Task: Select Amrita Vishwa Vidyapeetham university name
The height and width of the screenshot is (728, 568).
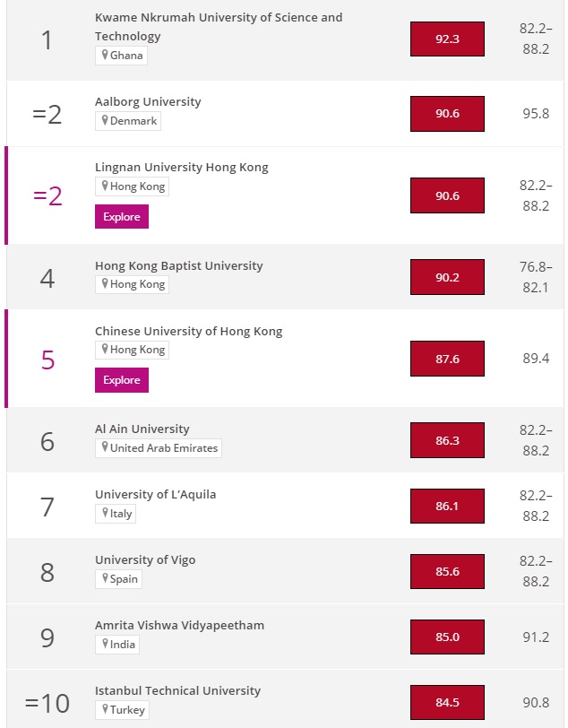Action: pyautogui.click(x=179, y=626)
